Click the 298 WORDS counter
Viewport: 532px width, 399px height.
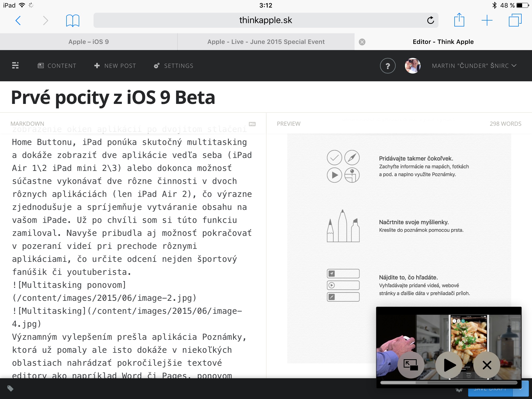(x=506, y=124)
